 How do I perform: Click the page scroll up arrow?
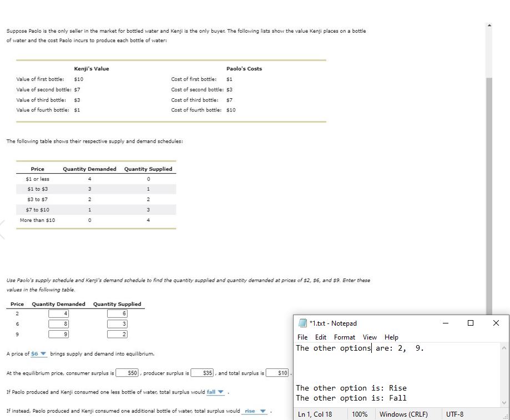point(489,26)
